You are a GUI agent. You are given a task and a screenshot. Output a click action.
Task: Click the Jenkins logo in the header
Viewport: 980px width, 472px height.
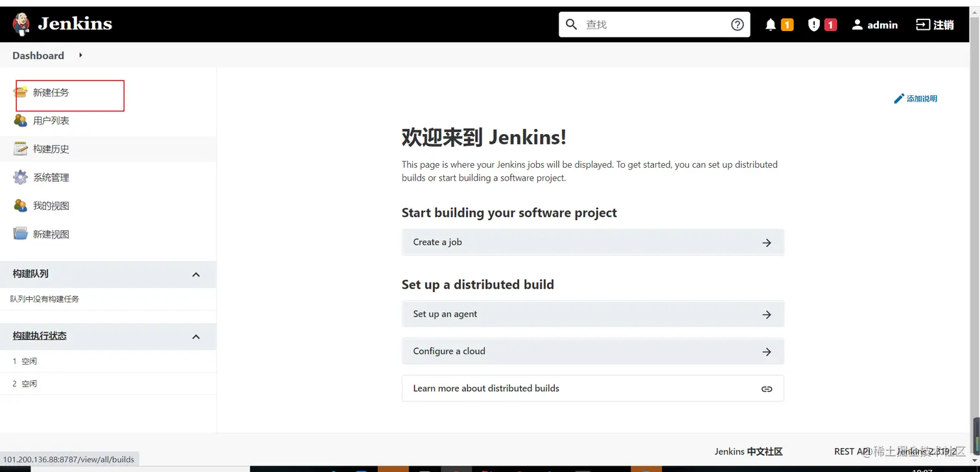[x=62, y=24]
